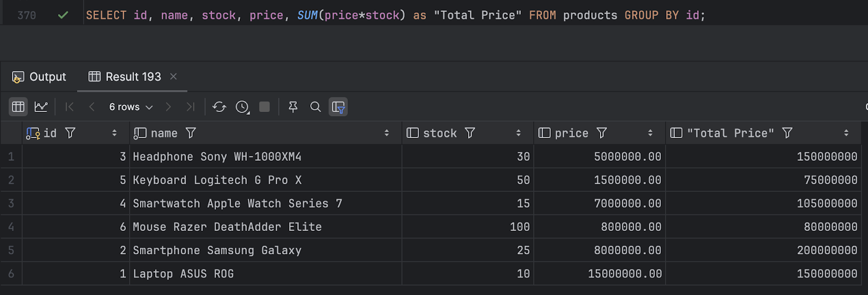Click GROUP BY keyword in the query

click(x=652, y=15)
